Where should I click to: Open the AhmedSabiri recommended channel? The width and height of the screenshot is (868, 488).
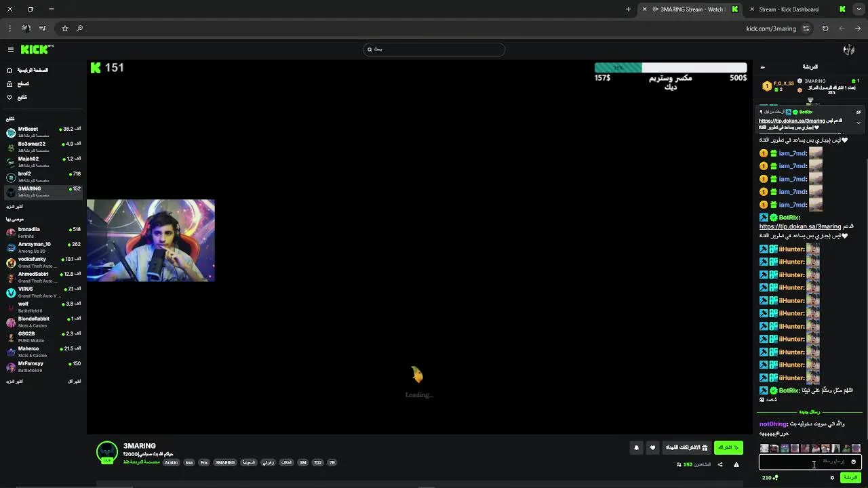(x=43, y=277)
